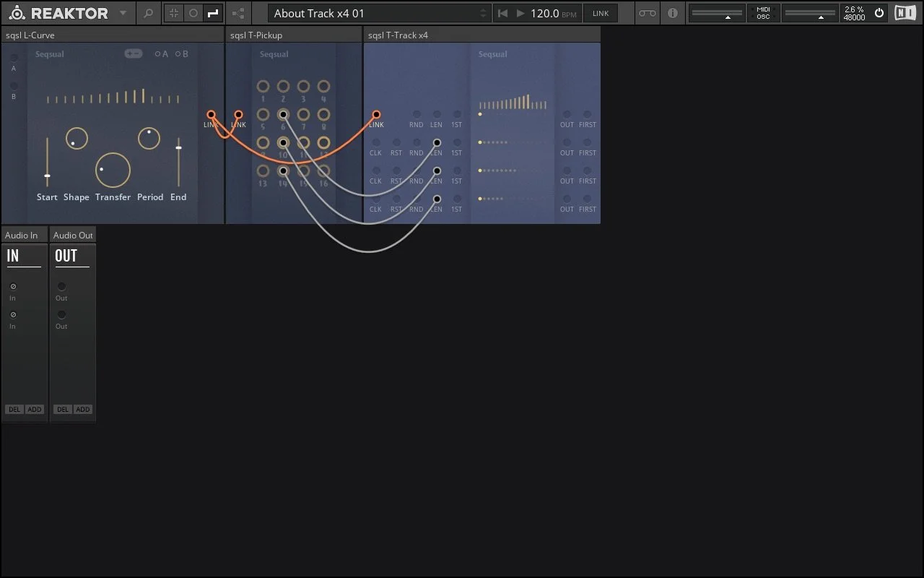
Task: Click T-Pickup output jack 13
Action: [x=263, y=171]
